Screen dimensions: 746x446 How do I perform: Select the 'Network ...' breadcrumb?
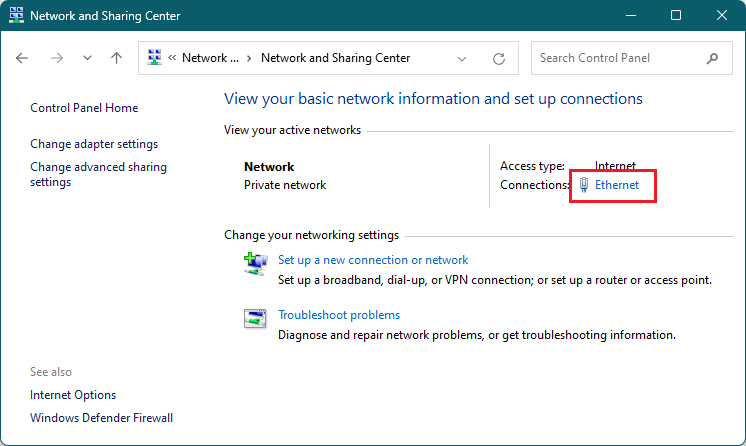coord(210,58)
